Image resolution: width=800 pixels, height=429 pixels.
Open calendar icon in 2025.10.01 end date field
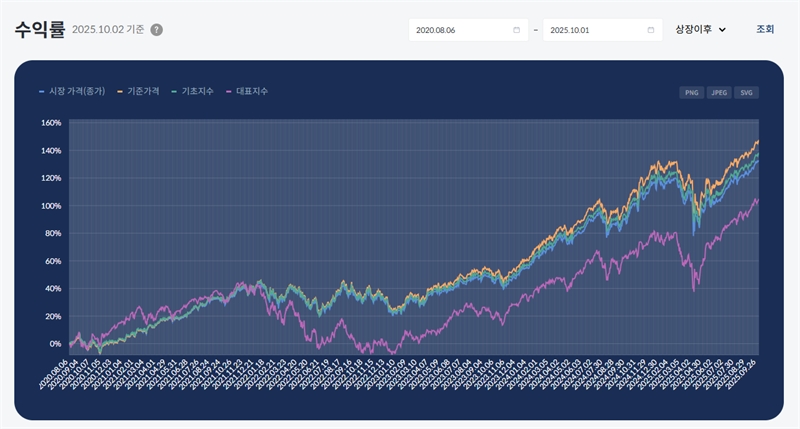[651, 30]
